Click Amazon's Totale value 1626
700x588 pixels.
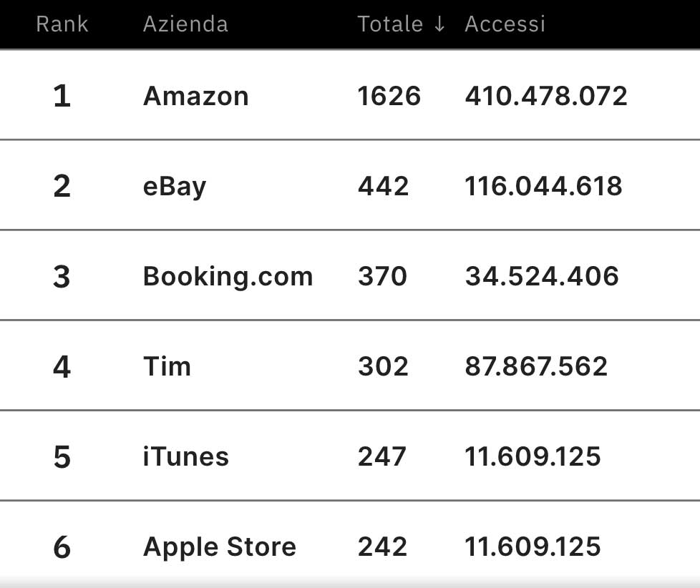click(389, 95)
